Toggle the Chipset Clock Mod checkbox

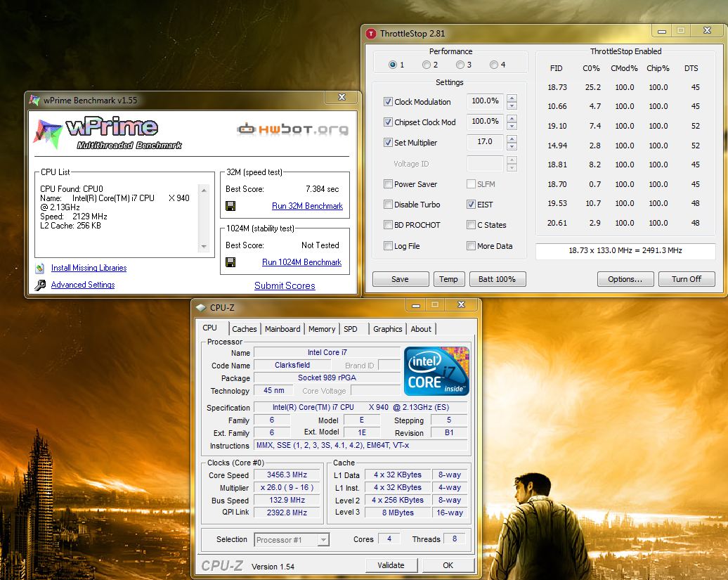(388, 122)
